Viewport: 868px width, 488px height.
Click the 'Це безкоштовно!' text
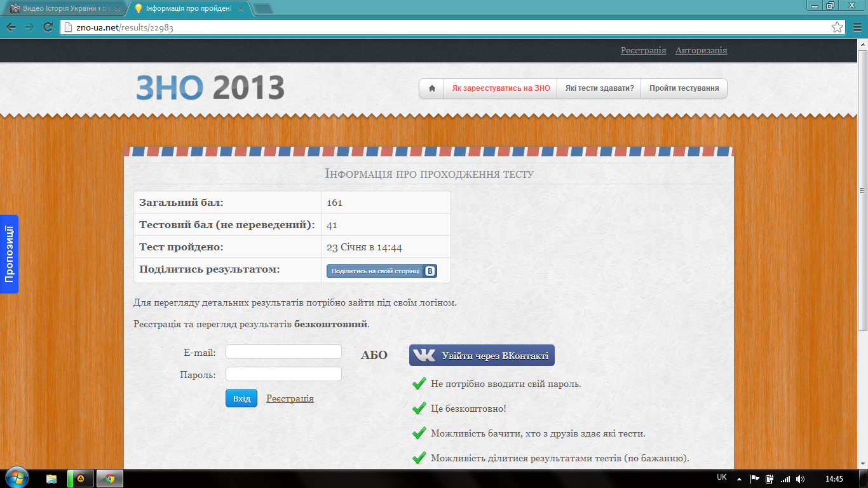468,409
